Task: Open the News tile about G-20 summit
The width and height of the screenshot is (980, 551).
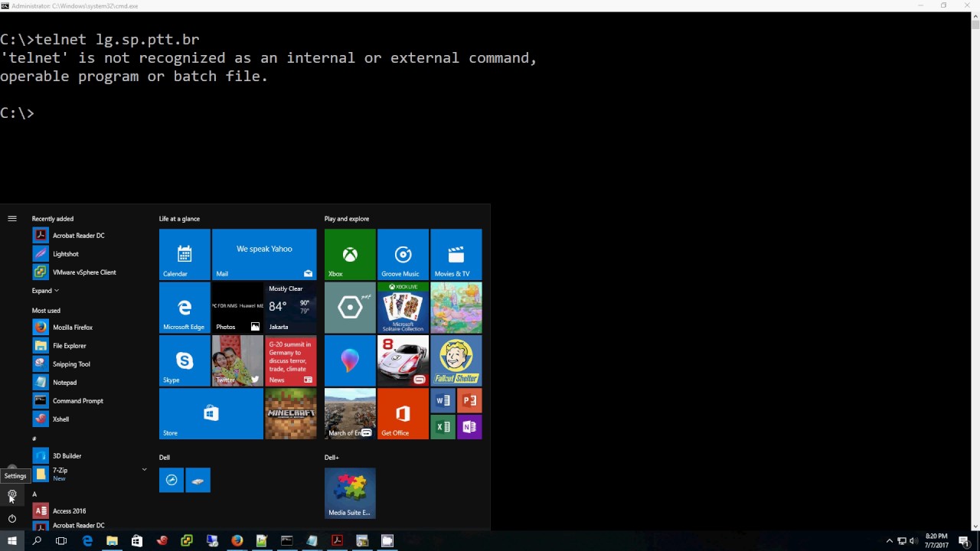Action: coord(291,360)
